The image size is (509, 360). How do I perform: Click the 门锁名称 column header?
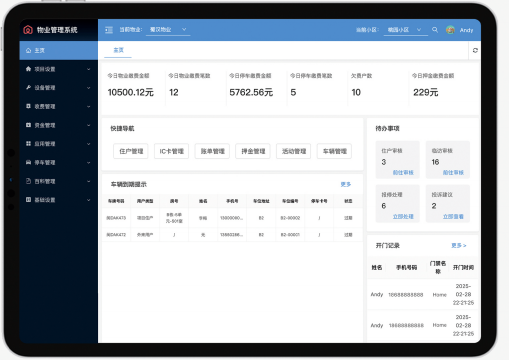coord(438,267)
